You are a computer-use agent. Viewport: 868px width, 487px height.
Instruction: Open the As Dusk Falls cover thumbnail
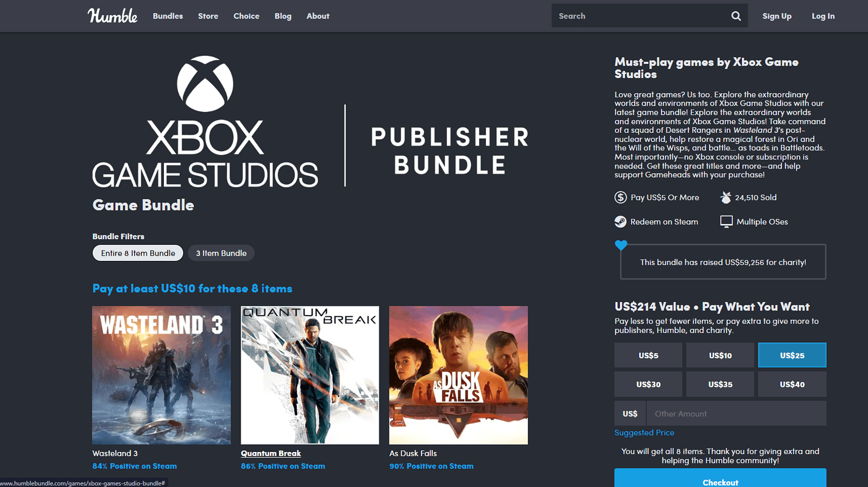pos(458,375)
